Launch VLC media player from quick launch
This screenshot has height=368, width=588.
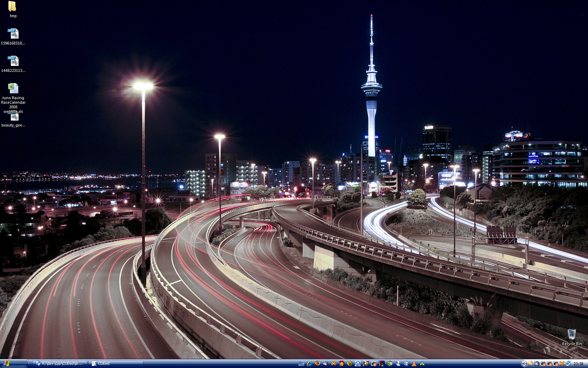414,363
